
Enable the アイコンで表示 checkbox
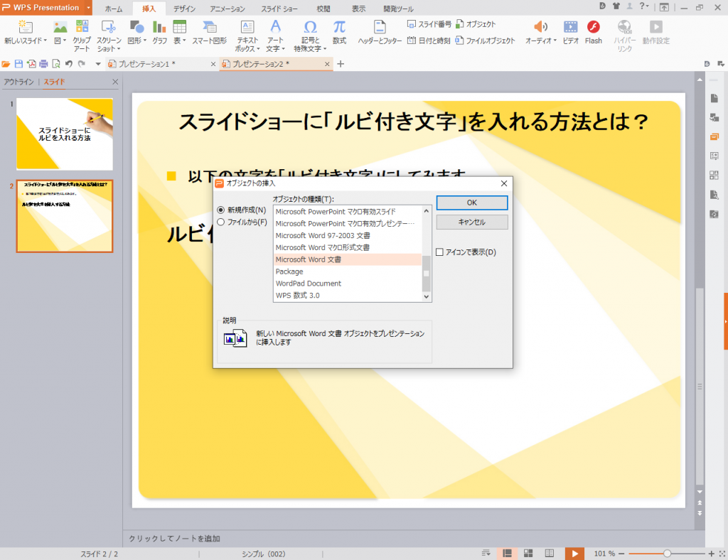click(439, 252)
